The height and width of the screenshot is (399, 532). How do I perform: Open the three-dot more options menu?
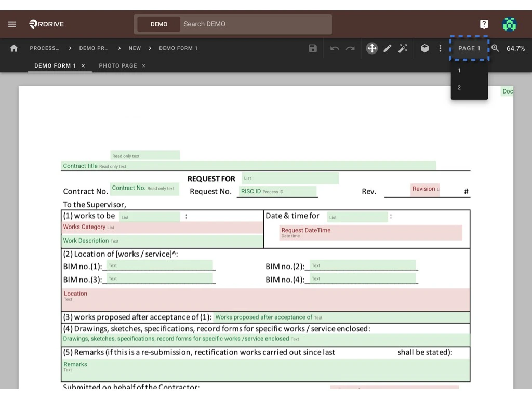click(x=440, y=48)
